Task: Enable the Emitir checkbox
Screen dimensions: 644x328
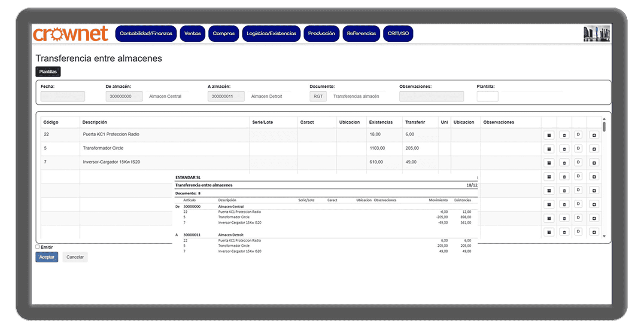Action: tap(38, 247)
